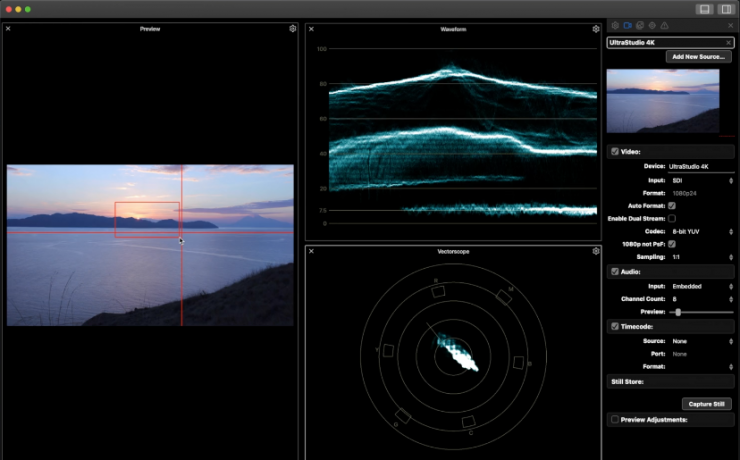This screenshot has height=460, width=740.
Task: Toggle the right sidebar panel button
Action: point(727,9)
